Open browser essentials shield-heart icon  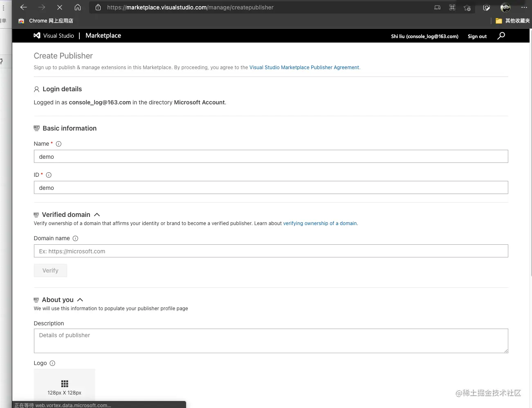[x=486, y=8]
